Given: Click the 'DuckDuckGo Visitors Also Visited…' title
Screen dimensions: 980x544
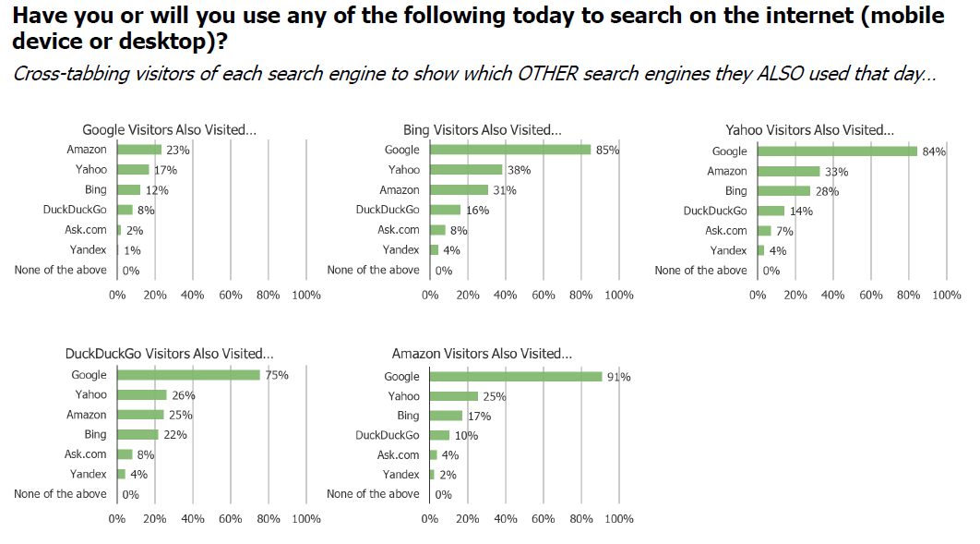Looking at the screenshot, I should [170, 354].
